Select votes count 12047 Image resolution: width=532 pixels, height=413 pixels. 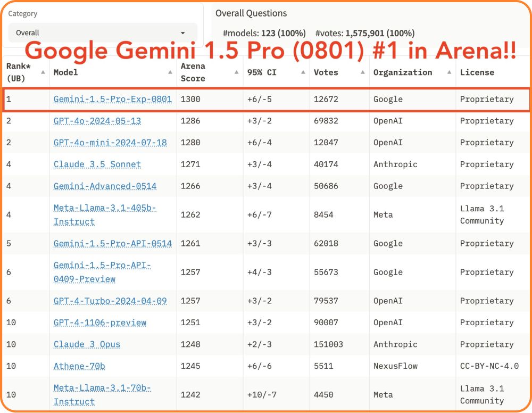point(326,143)
